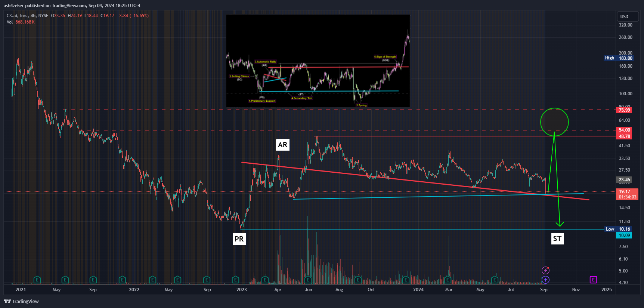Click the Low 10.16 label
Image resolution: width=644 pixels, height=308 pixels.
click(x=619, y=229)
